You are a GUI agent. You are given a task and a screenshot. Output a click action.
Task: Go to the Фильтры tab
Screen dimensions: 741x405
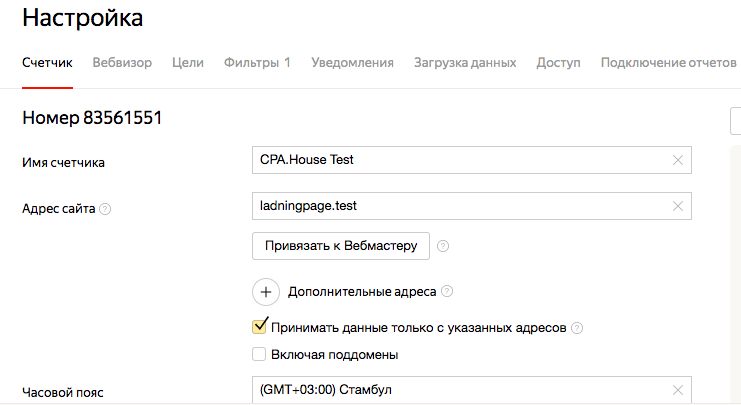(x=257, y=62)
